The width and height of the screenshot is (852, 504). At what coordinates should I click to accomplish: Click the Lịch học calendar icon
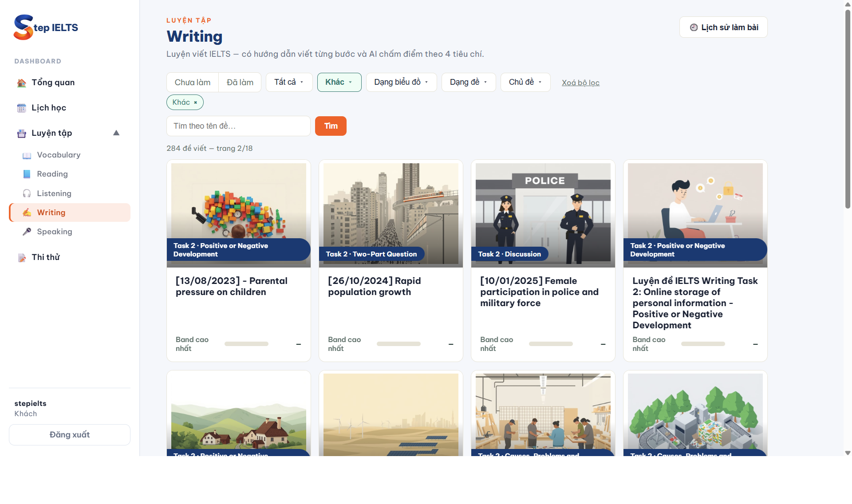(x=21, y=108)
